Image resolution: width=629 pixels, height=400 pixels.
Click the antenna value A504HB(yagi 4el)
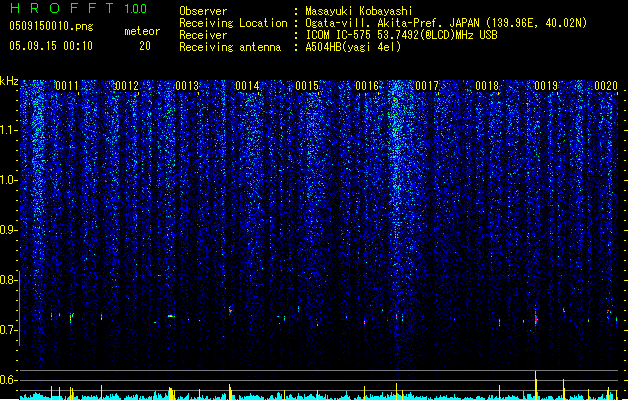(353, 47)
